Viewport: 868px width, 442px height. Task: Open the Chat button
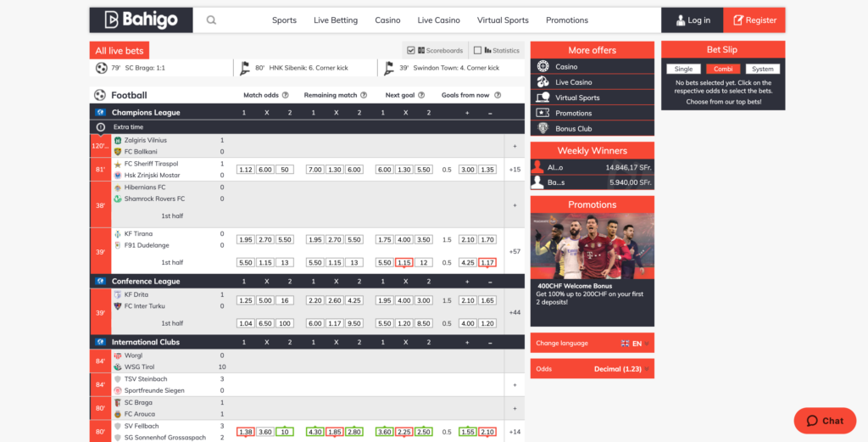[x=825, y=421]
